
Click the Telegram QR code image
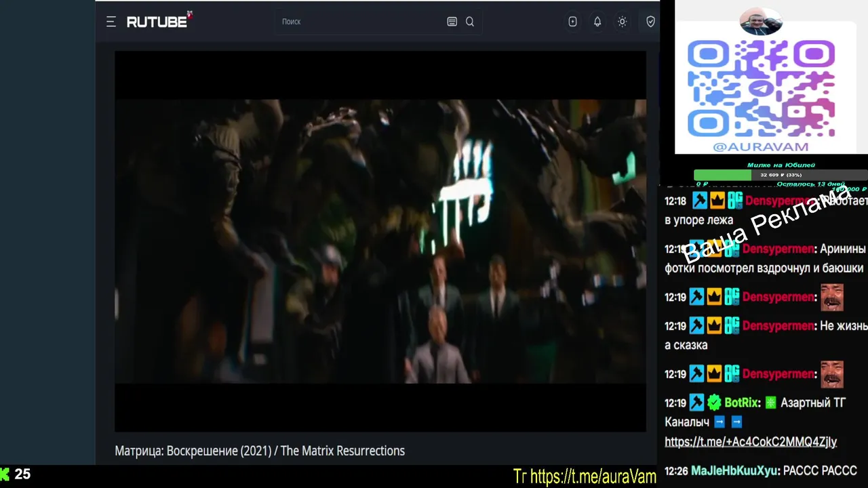coord(762,88)
